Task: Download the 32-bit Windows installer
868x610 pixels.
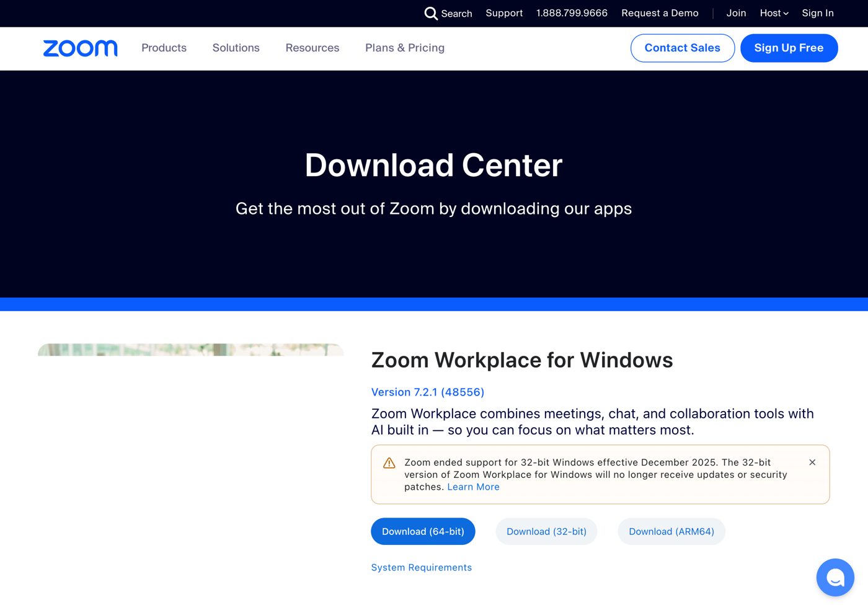Action: pyautogui.click(x=546, y=532)
